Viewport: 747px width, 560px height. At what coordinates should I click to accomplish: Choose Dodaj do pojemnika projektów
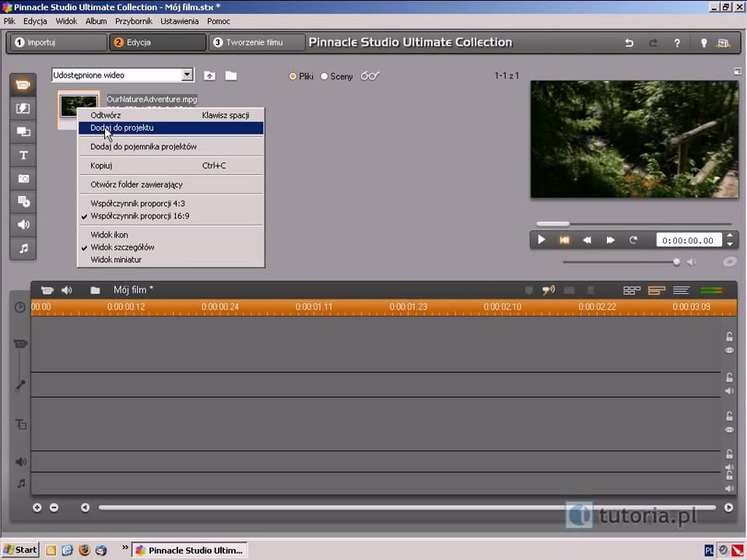(x=170, y=147)
